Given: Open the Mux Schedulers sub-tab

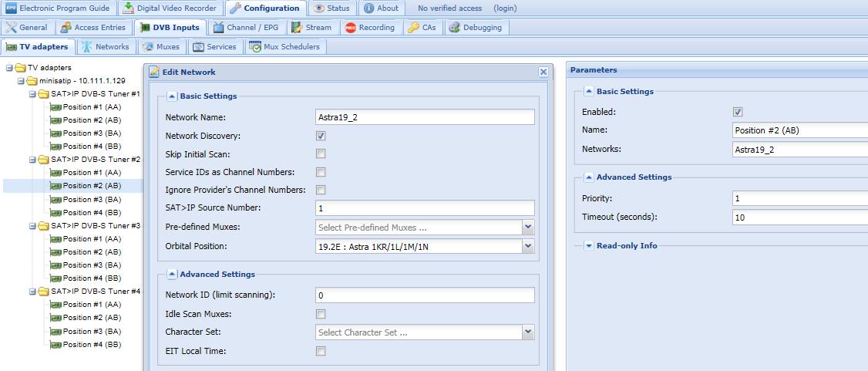Looking at the screenshot, I should point(286,46).
